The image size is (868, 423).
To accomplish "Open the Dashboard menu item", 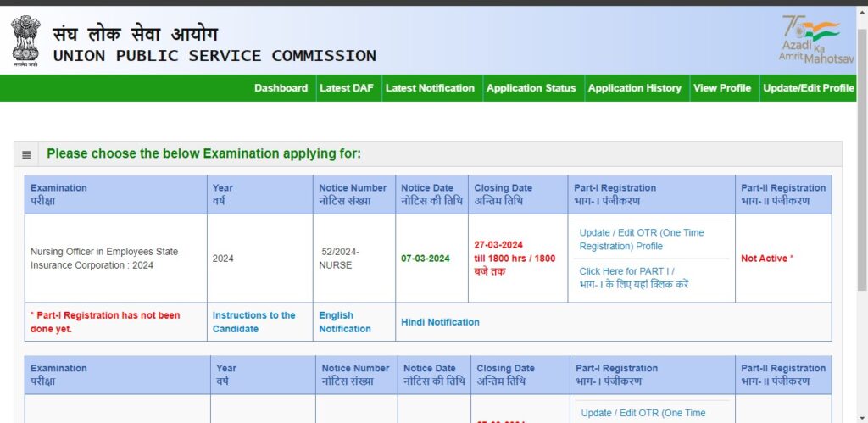I will tap(281, 88).
